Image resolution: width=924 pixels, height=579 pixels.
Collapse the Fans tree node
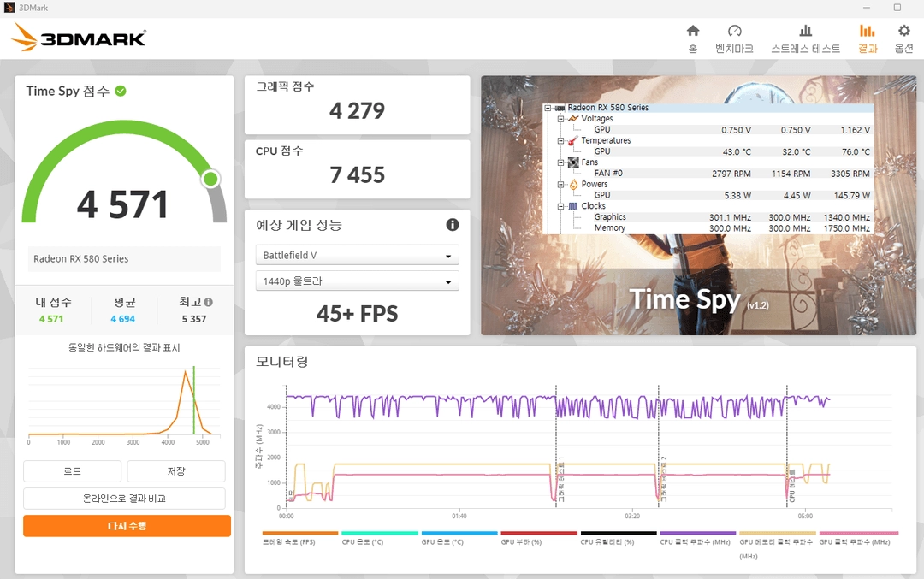coord(560,162)
